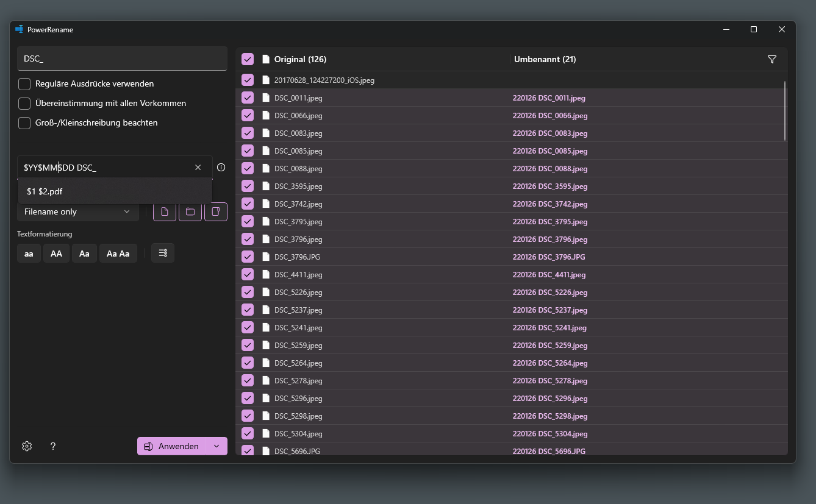
Task: Toggle enumerate items list button
Action: (x=163, y=253)
